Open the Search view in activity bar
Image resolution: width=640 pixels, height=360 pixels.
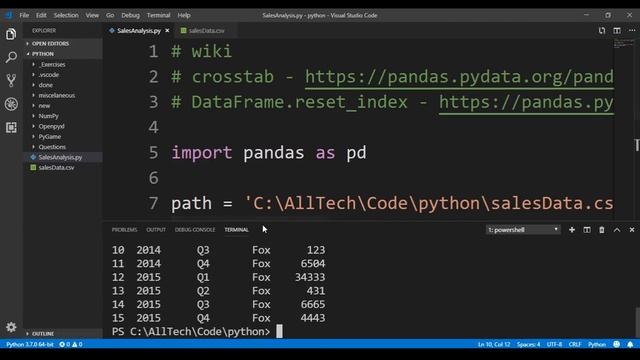click(x=11, y=57)
